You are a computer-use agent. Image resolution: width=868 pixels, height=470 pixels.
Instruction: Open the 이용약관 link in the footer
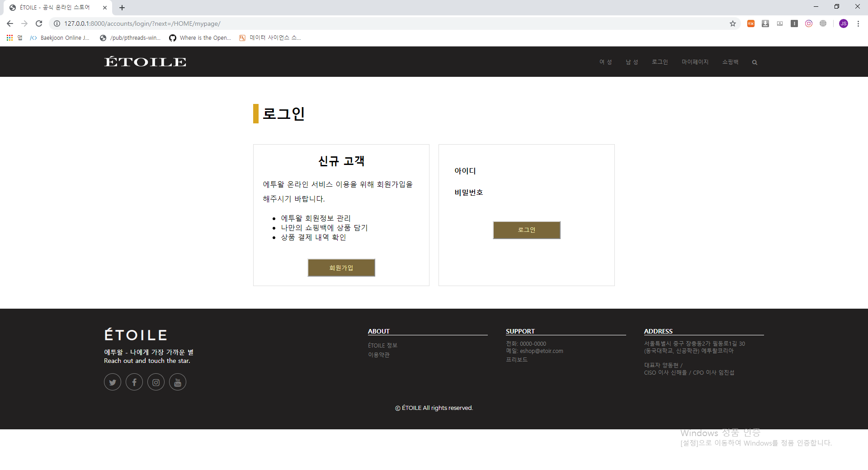(379, 355)
